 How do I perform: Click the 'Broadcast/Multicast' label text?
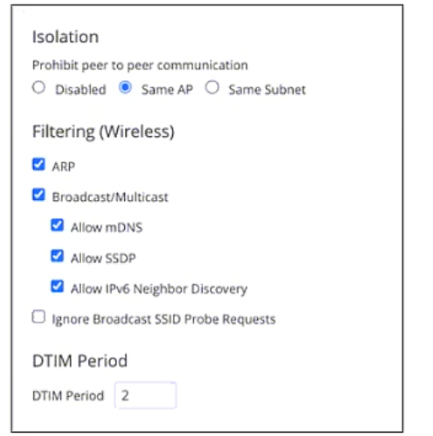110,197
